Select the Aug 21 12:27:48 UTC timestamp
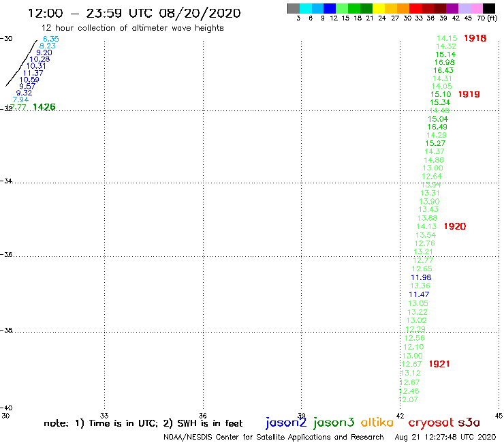 [x=445, y=438]
